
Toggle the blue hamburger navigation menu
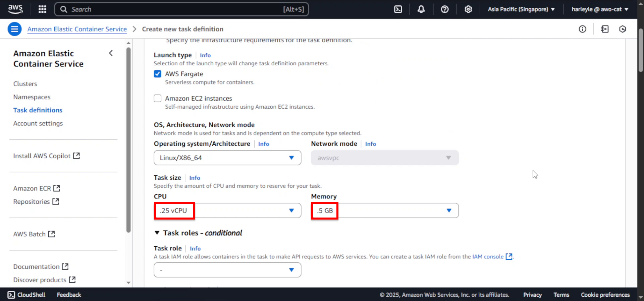14,29
